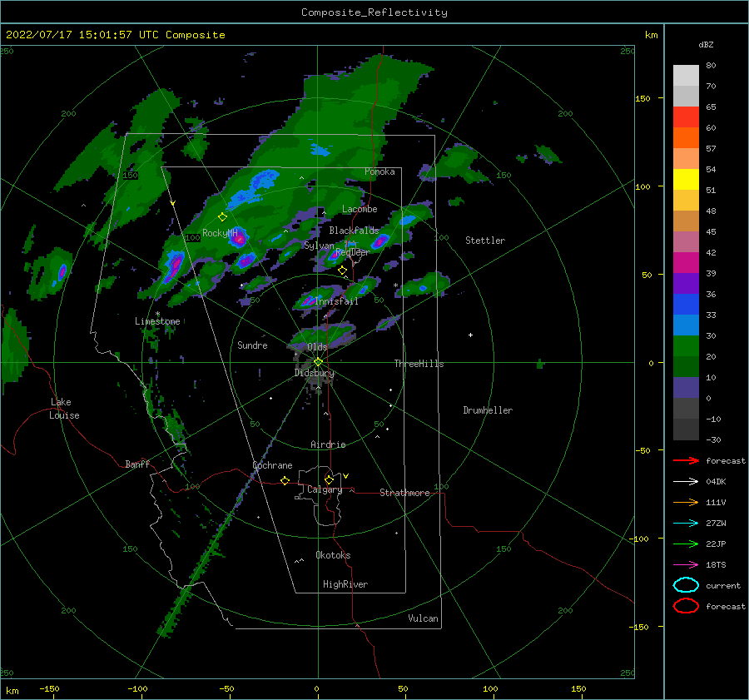Click the yellow diamond marker above RockyMH
Viewport: 749px width, 700px height.
(222, 217)
